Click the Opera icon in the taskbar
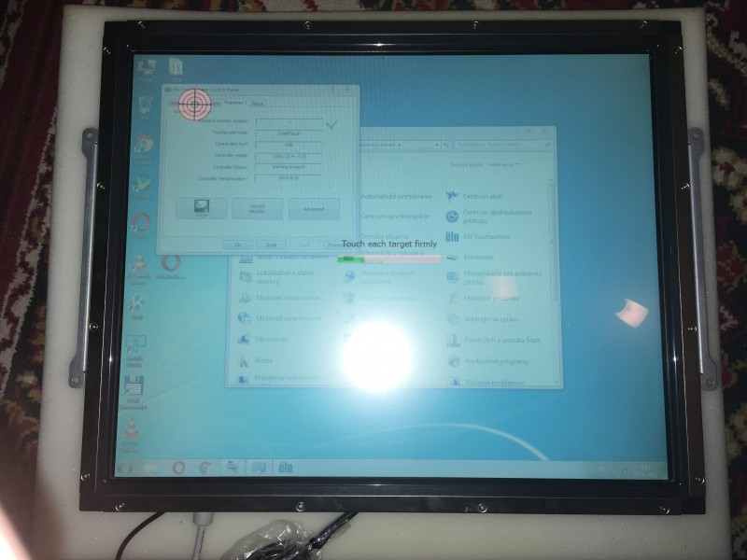Viewport: 747px width, 560px height. click(x=178, y=467)
